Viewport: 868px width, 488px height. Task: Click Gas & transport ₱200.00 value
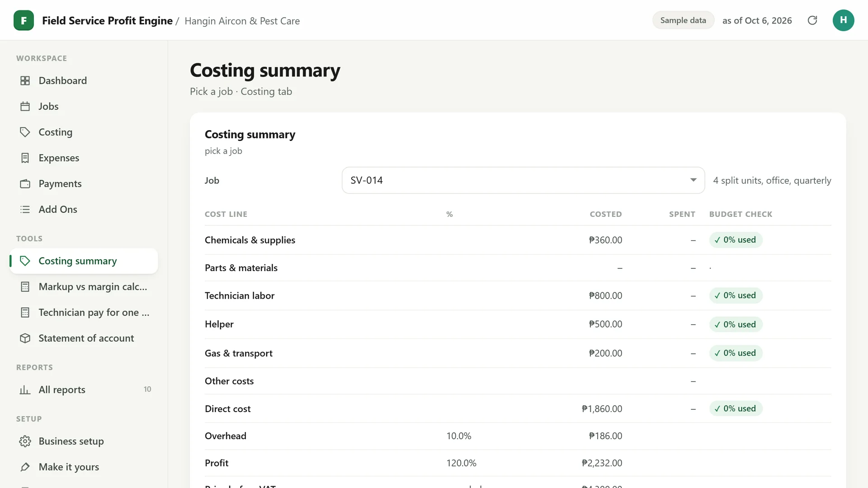pos(605,353)
